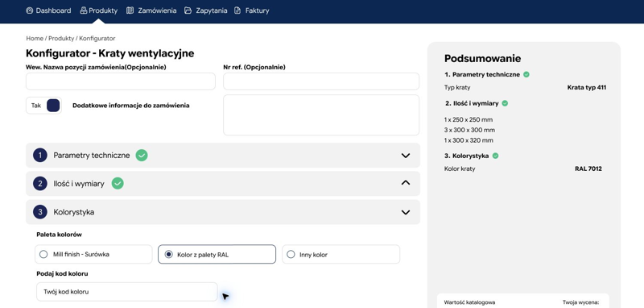Click the Wartość katalogowa label

(x=469, y=302)
